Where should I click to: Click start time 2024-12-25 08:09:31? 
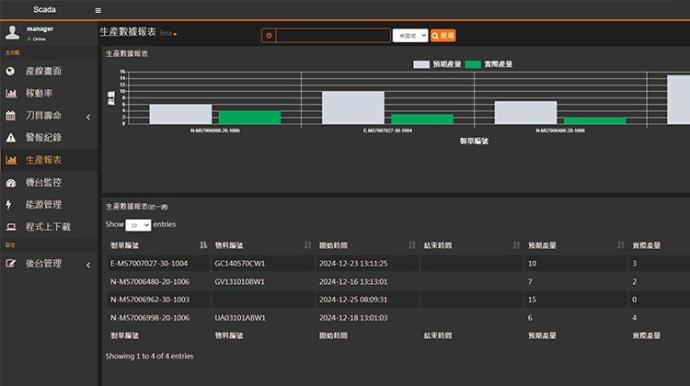[x=353, y=299]
